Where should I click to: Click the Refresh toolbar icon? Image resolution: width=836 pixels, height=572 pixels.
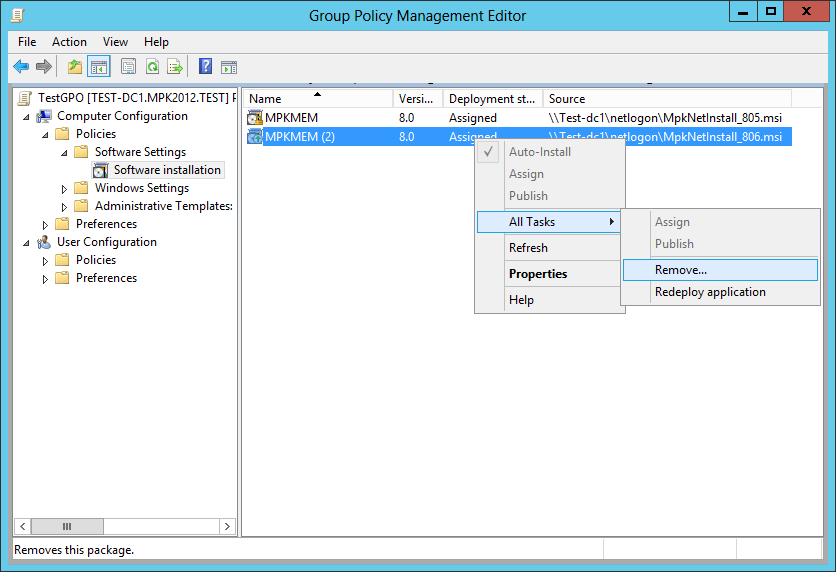click(x=152, y=67)
